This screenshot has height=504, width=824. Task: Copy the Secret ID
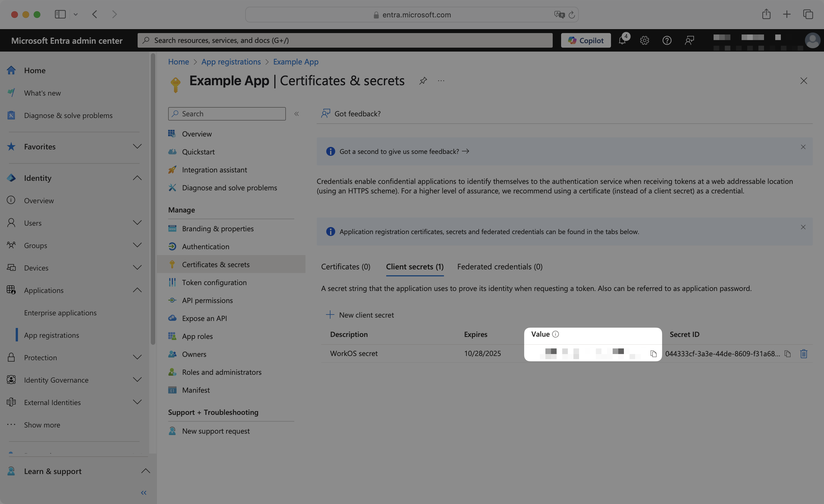coord(788,354)
